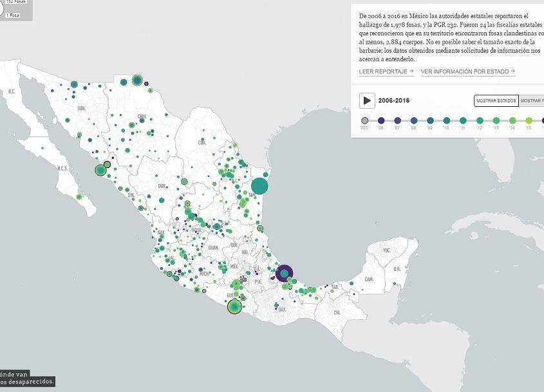Select the TOT total marker on timeline
The image size is (544, 392).
[365, 120]
